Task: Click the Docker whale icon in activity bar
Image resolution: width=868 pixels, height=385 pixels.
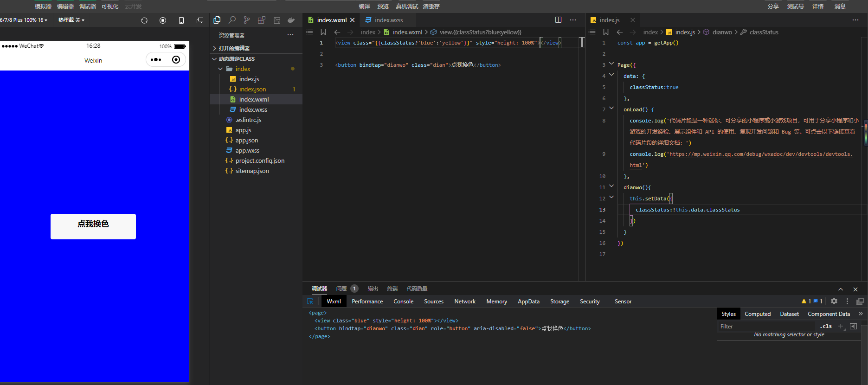Action: point(291,20)
